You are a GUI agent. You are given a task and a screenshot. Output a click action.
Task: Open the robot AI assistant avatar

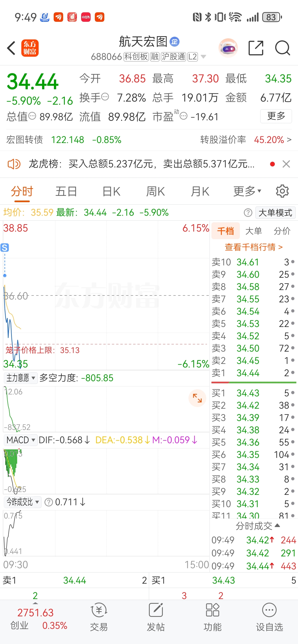click(228, 48)
